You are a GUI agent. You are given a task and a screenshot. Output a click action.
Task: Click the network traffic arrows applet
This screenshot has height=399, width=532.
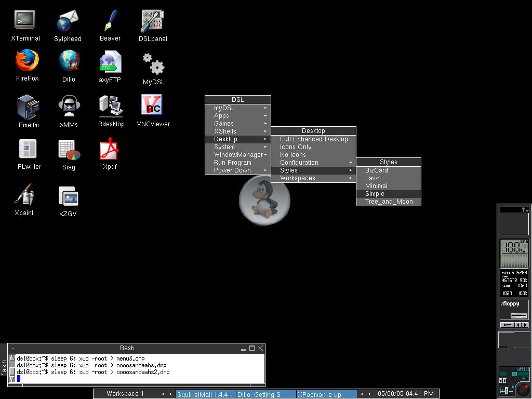(514, 221)
